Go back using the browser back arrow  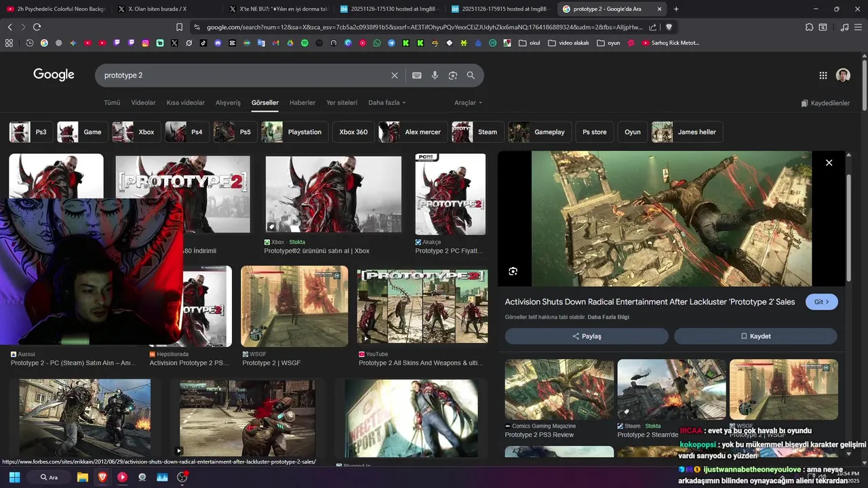(x=9, y=27)
